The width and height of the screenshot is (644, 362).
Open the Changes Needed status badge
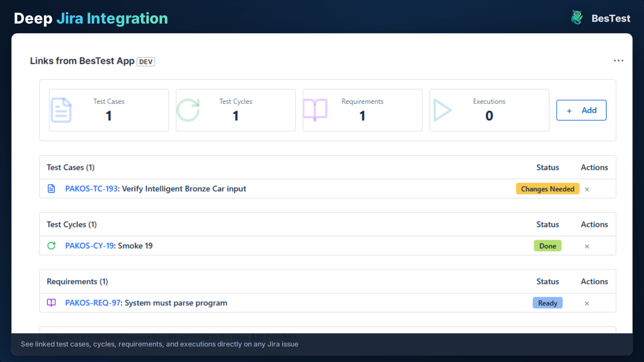click(547, 189)
